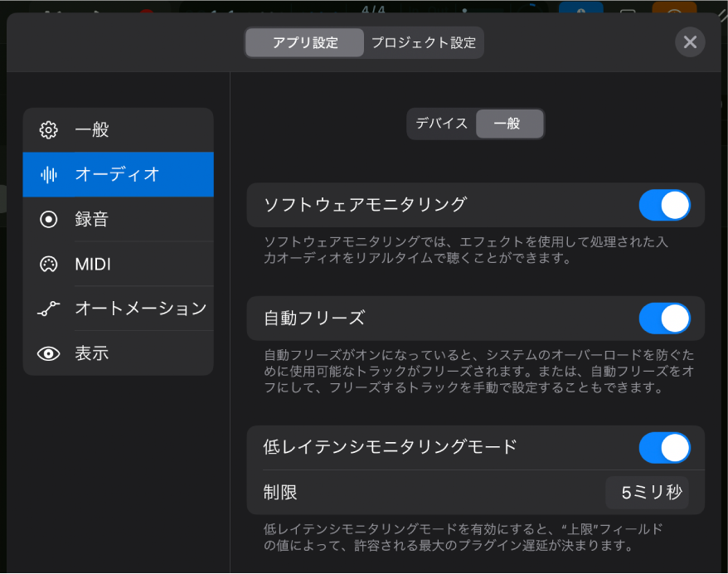Close the settings dialog with X
The height and width of the screenshot is (574, 728).
(690, 42)
